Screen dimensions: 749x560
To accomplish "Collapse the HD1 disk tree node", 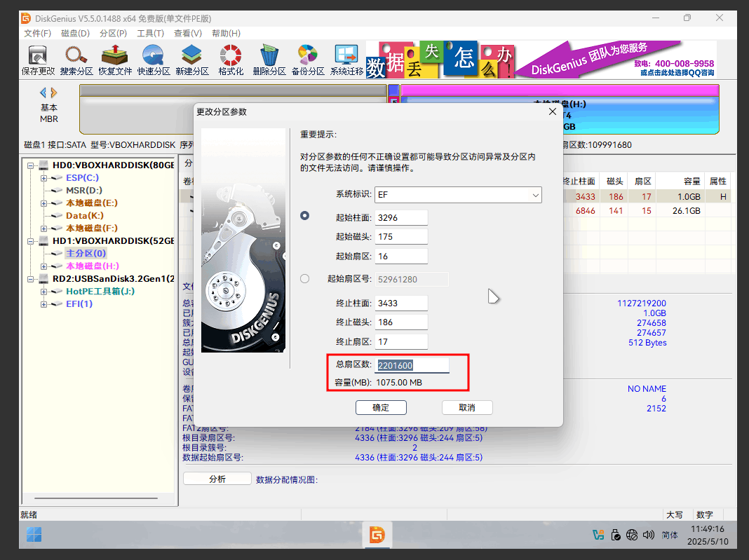I will click(30, 241).
